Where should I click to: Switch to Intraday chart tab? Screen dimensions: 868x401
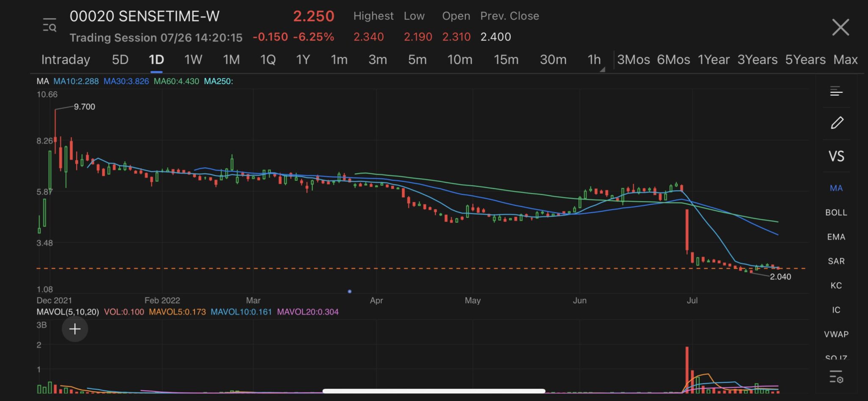tap(66, 60)
